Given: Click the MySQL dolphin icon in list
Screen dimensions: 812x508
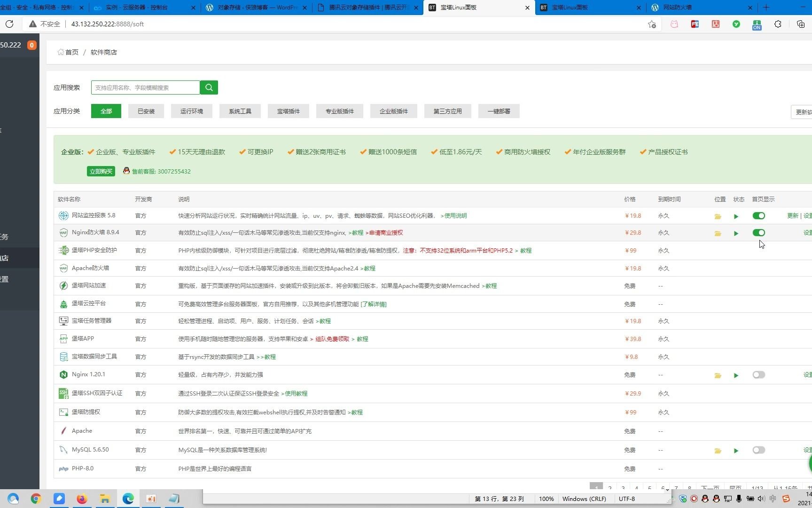Looking at the screenshot, I should coord(63,450).
